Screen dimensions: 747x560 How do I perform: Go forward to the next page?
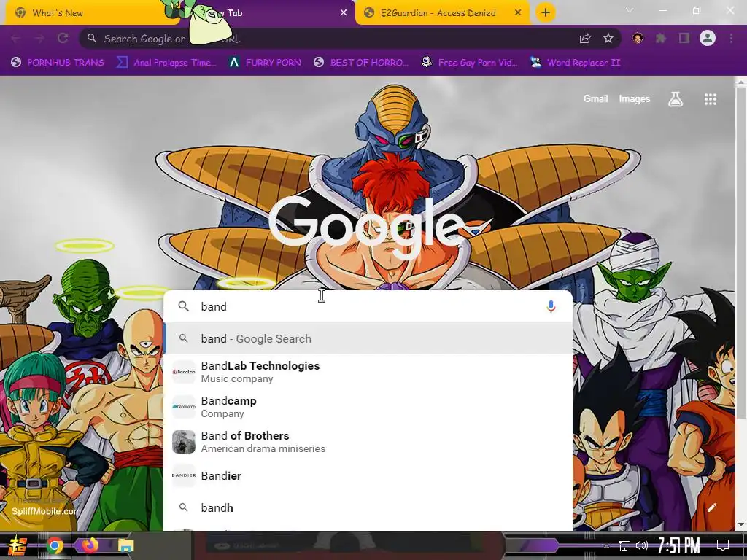click(x=39, y=39)
